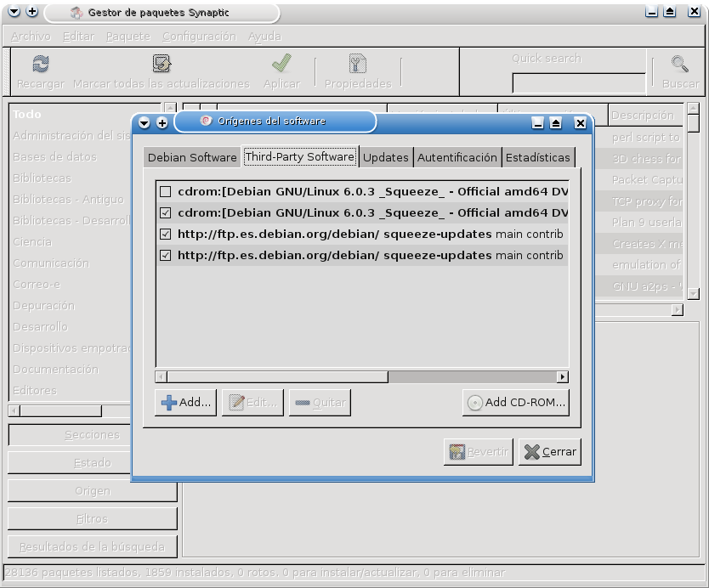Select Marcar todas las actualizaciones icon

point(161,62)
